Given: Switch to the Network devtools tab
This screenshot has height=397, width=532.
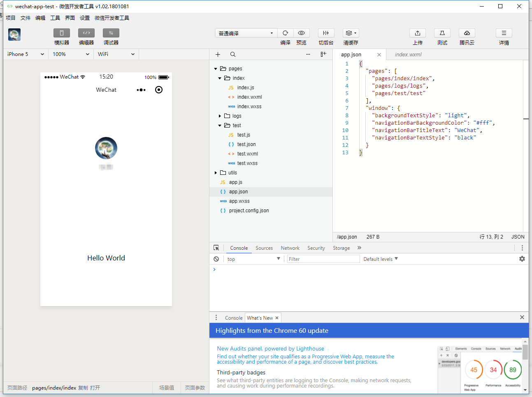Looking at the screenshot, I should click(x=290, y=248).
